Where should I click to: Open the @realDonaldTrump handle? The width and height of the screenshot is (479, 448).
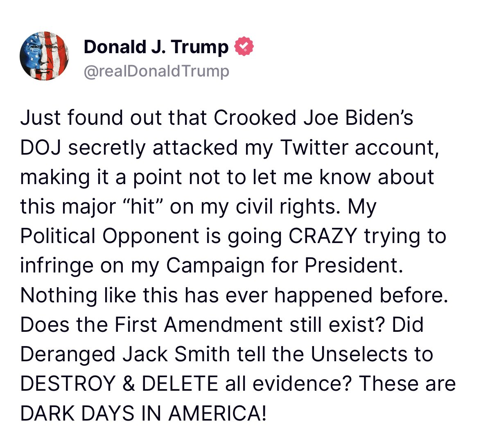[x=156, y=71]
